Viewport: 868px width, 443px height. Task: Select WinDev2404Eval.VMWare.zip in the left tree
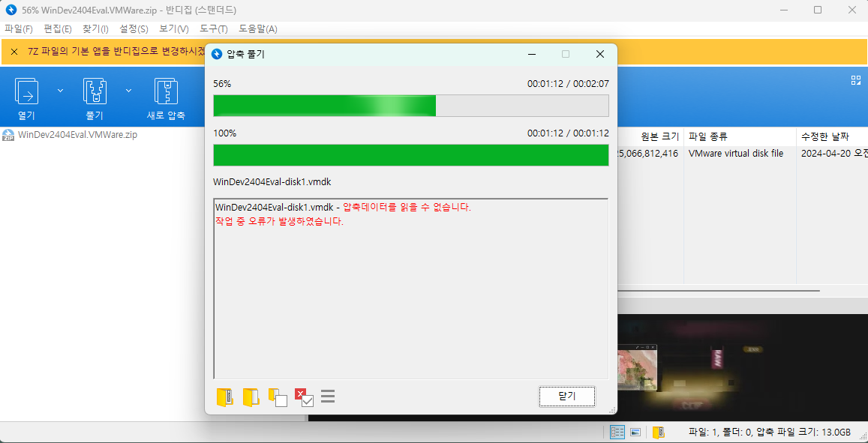70,134
